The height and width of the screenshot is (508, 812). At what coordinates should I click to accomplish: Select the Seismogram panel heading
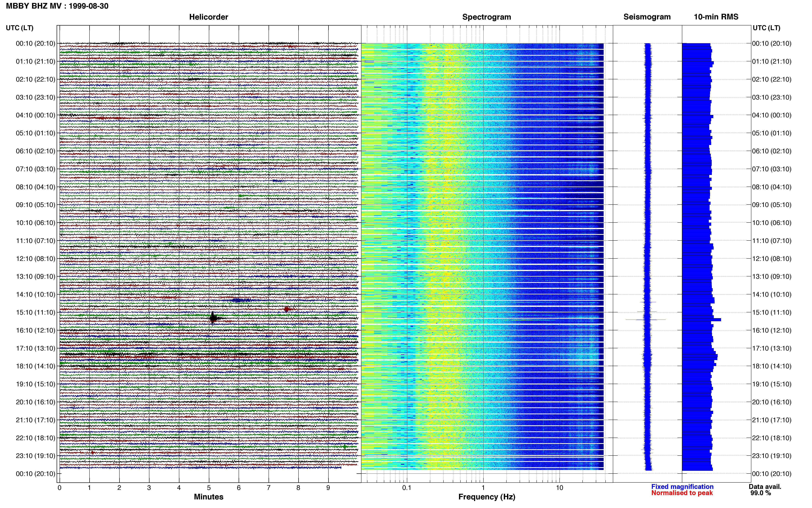647,17
